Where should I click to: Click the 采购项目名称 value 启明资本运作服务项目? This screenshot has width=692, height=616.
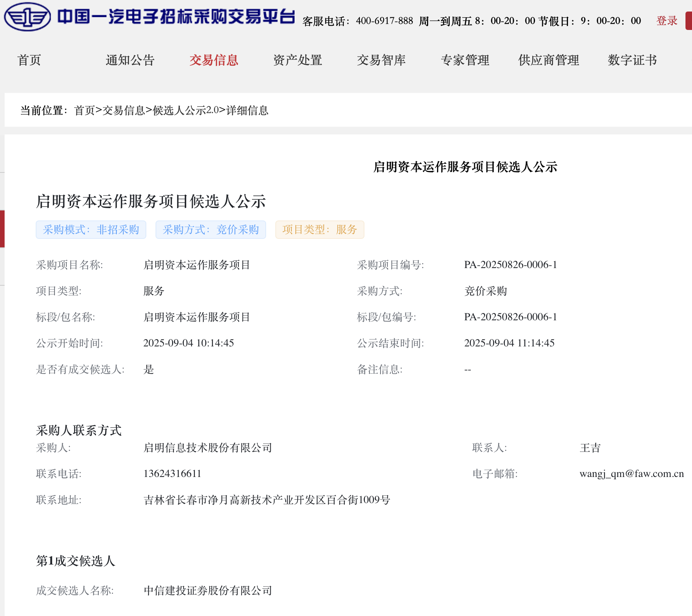point(197,265)
